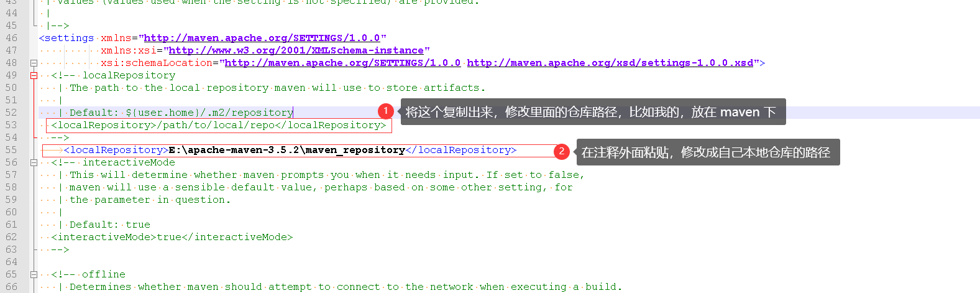Place cursor in the E:\apache-maven-3.5.2\maven_repository path
This screenshot has height=293, width=980.
287,150
